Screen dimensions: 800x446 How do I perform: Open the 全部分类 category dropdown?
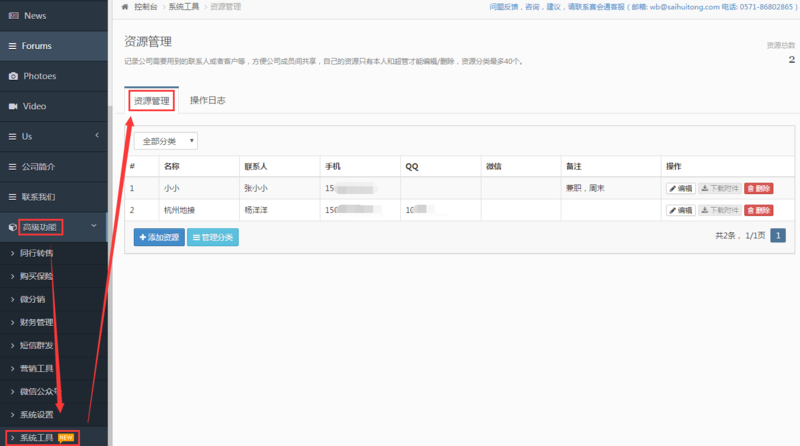point(165,141)
